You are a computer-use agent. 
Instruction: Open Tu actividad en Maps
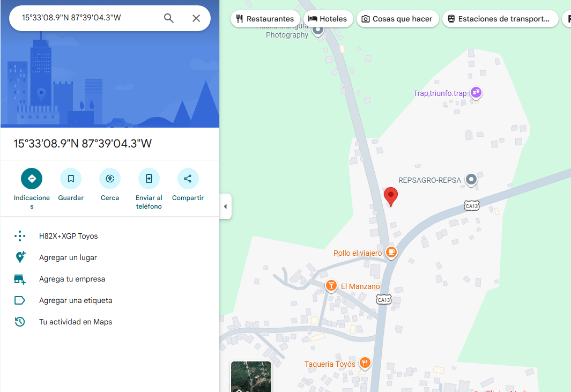76,322
